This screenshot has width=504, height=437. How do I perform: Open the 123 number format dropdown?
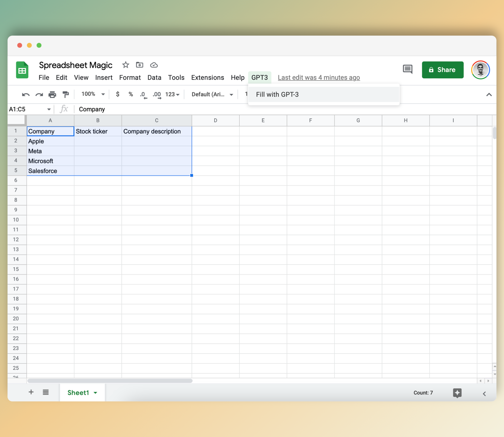click(x=172, y=94)
